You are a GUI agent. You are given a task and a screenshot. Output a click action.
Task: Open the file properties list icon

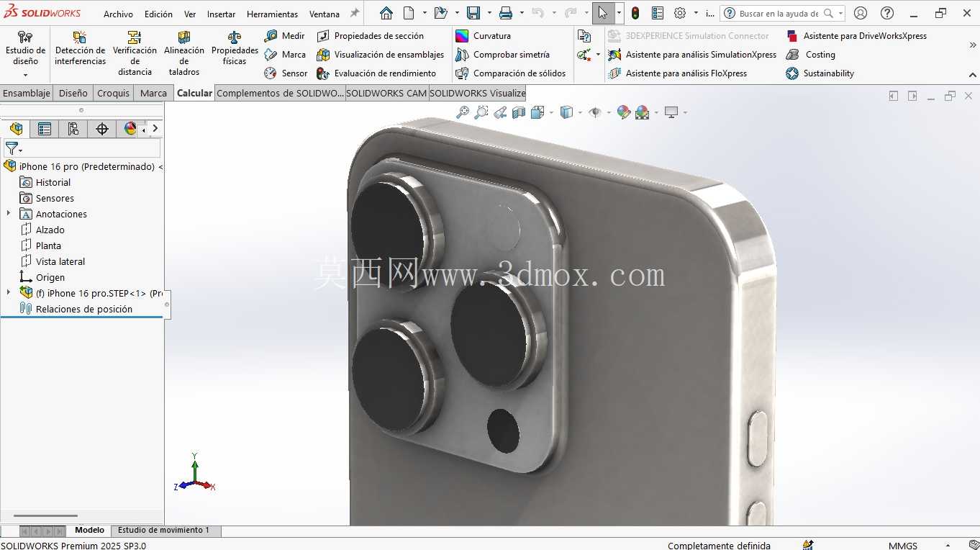[x=658, y=13]
